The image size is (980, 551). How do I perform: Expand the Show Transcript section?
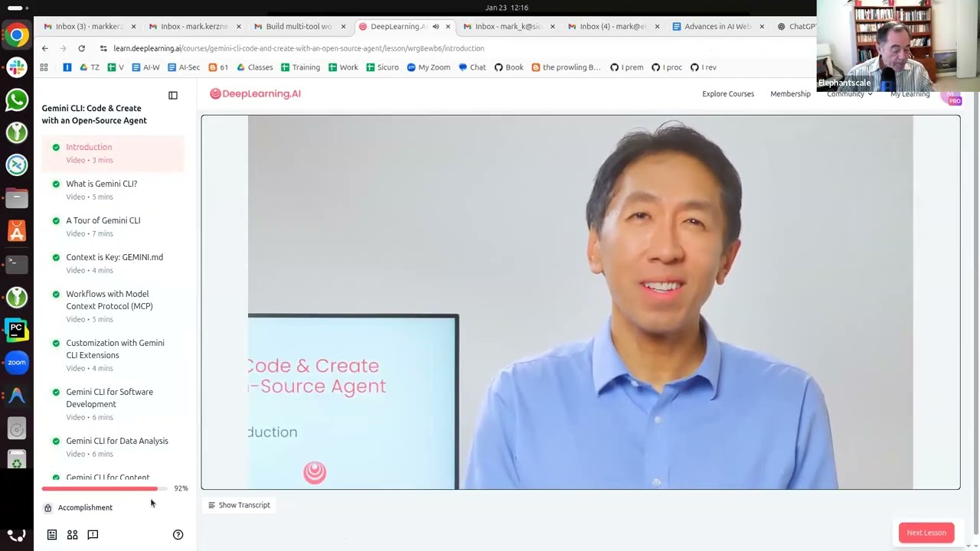tap(239, 505)
